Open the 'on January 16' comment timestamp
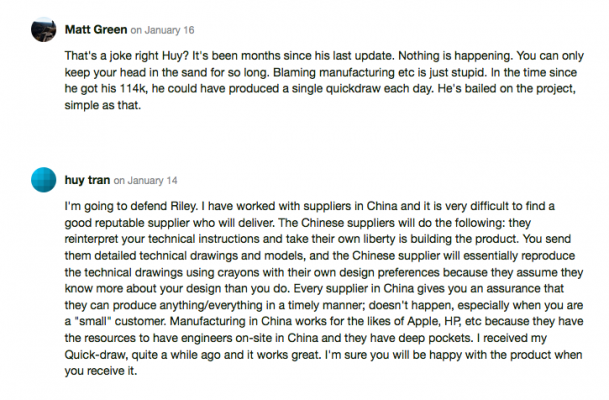Viewport: 609px width, 400px height. coord(162,30)
